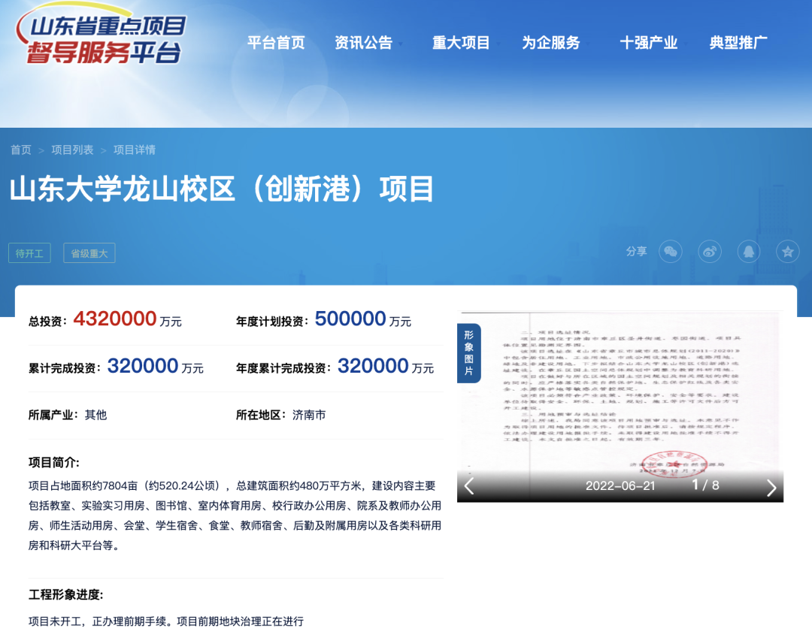Click the 待开工 status tag
The width and height of the screenshot is (812, 644).
pyautogui.click(x=29, y=253)
